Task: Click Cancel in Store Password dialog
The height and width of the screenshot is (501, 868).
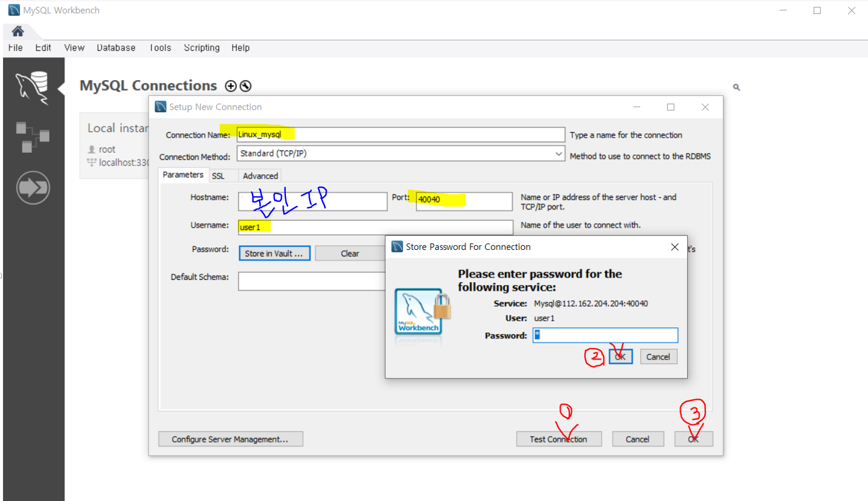Action: click(658, 357)
